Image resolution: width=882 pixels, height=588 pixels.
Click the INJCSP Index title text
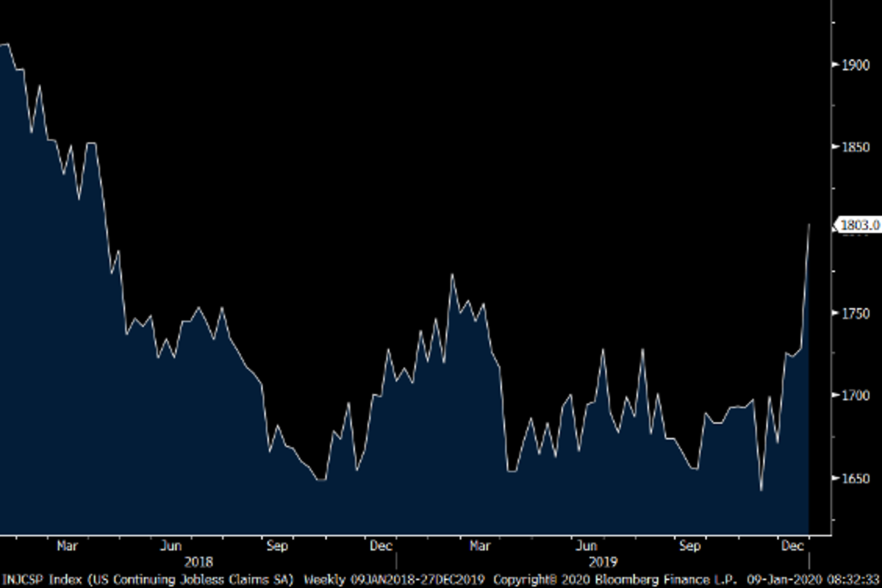(147, 579)
